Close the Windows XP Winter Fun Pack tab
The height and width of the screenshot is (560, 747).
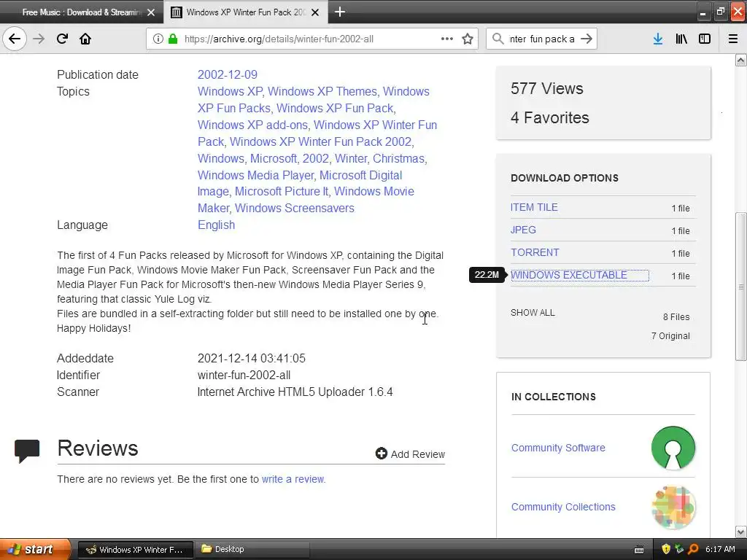click(315, 12)
